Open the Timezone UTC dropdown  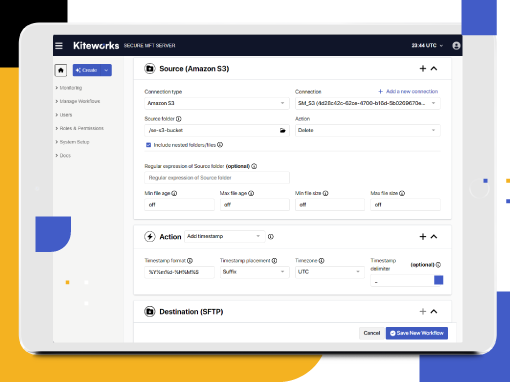tap(330, 272)
